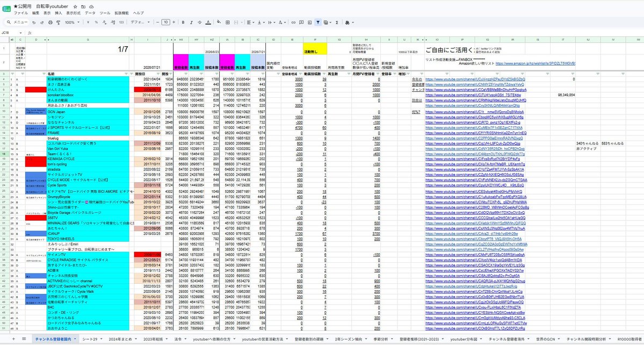Open horizontal align options
Image resolution: width=644 pixels, height=345 pixels.
pyautogui.click(x=250, y=22)
